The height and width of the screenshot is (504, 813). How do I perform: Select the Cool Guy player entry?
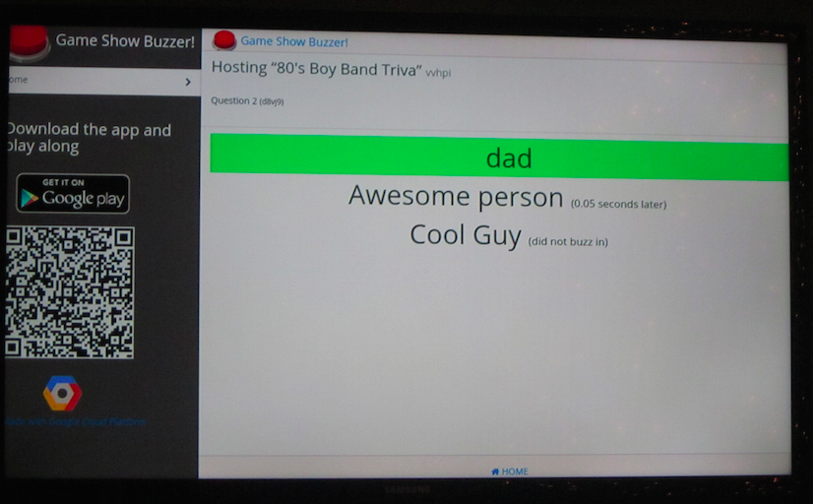(x=466, y=235)
